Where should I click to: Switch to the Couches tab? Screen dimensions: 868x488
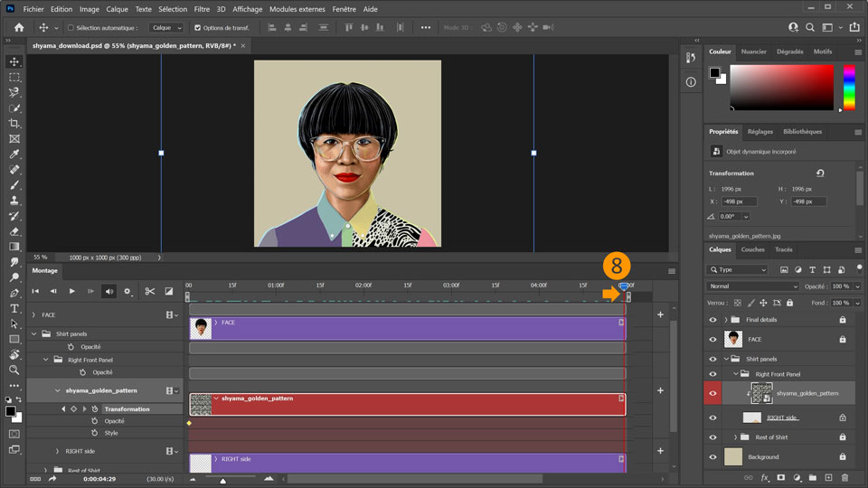752,249
